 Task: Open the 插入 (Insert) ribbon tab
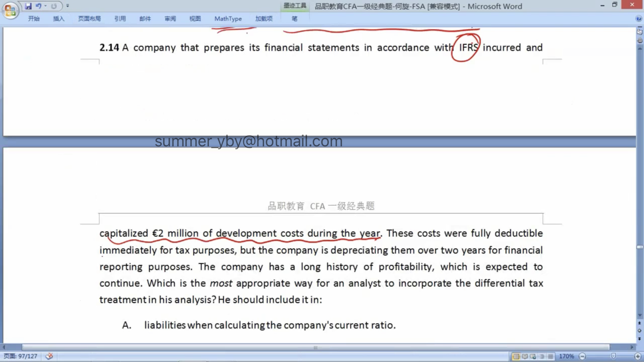[59, 19]
